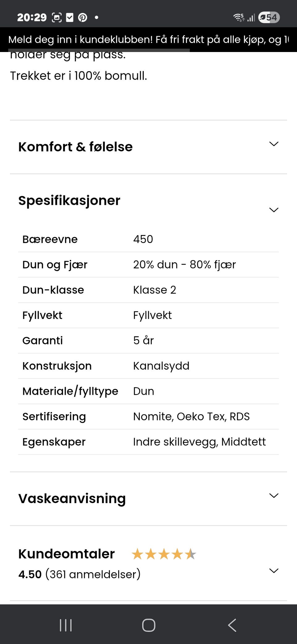
Task: Tap the Spesifikasjoner section heading
Action: (69, 201)
